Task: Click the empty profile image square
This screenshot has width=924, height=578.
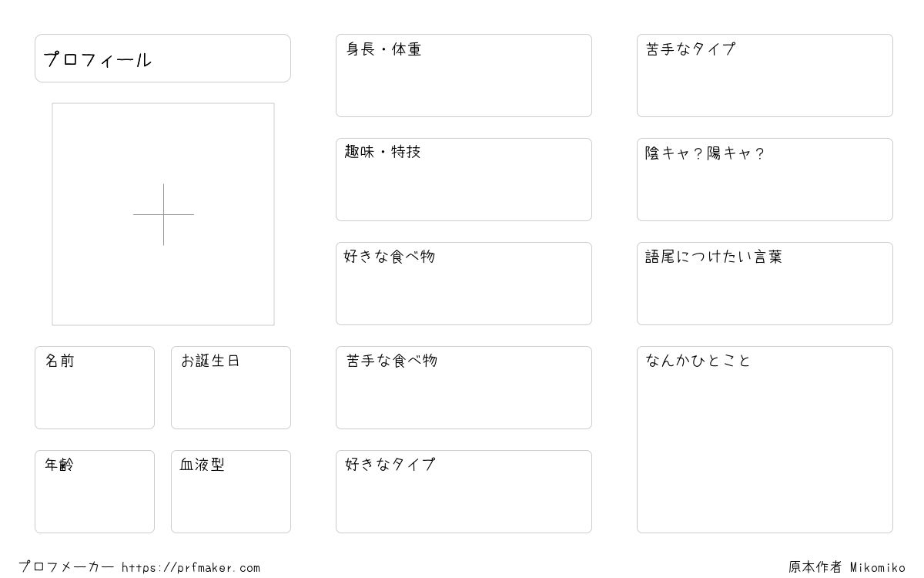Action: tap(163, 214)
